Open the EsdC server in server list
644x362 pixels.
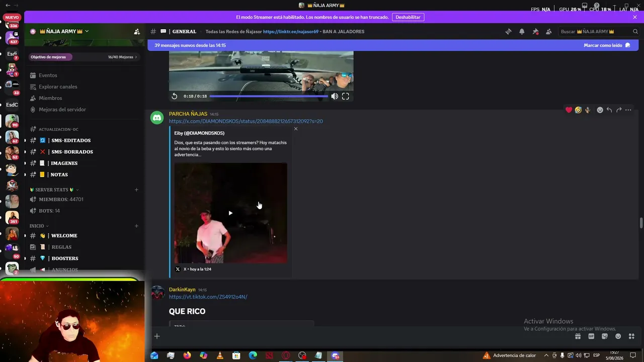pos(12,105)
